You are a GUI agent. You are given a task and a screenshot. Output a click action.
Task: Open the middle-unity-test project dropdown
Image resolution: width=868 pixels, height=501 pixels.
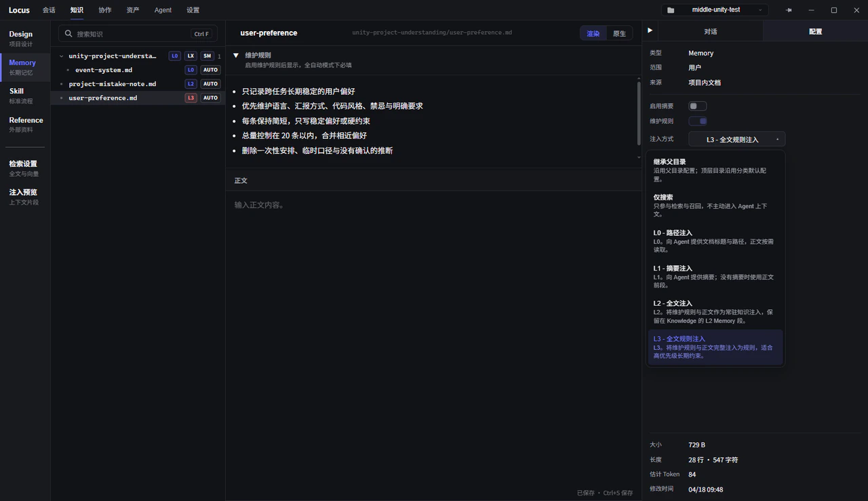tap(715, 10)
